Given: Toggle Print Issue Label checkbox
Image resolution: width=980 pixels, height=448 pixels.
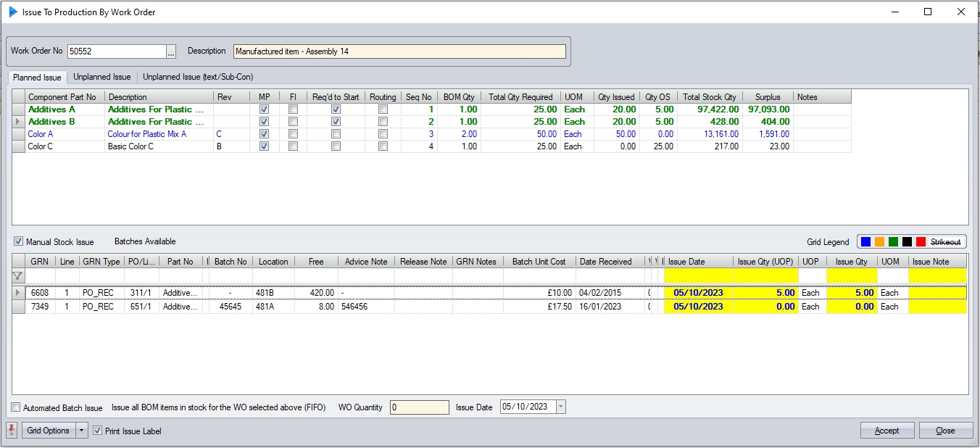Looking at the screenshot, I should pyautogui.click(x=98, y=431).
